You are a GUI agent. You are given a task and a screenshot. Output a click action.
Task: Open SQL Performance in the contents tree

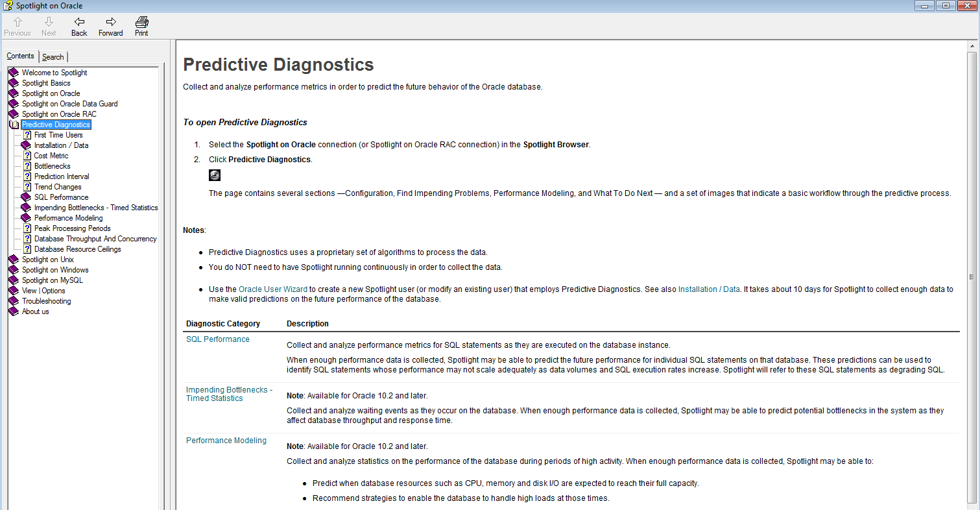click(x=62, y=197)
